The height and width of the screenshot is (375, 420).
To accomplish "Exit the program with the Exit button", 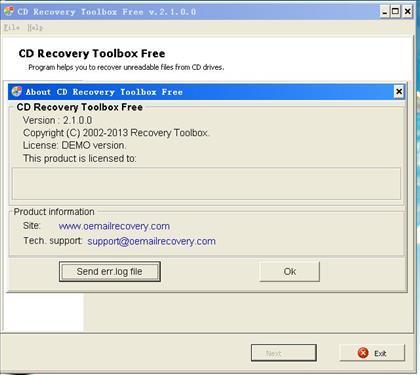I will pos(372,353).
